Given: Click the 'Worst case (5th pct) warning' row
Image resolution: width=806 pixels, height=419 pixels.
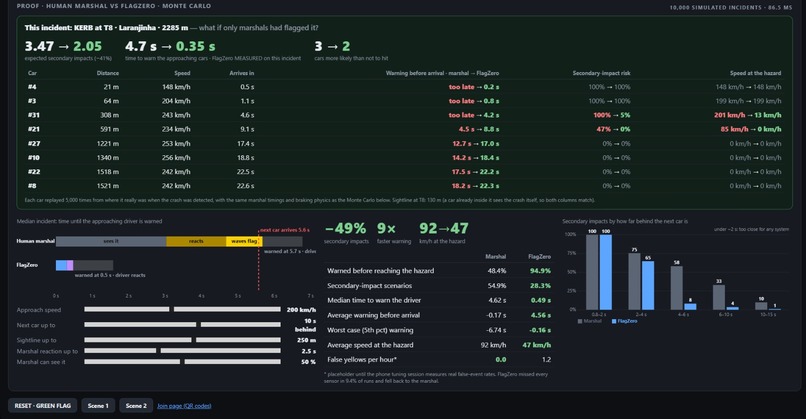Looking at the screenshot, I should [x=438, y=330].
